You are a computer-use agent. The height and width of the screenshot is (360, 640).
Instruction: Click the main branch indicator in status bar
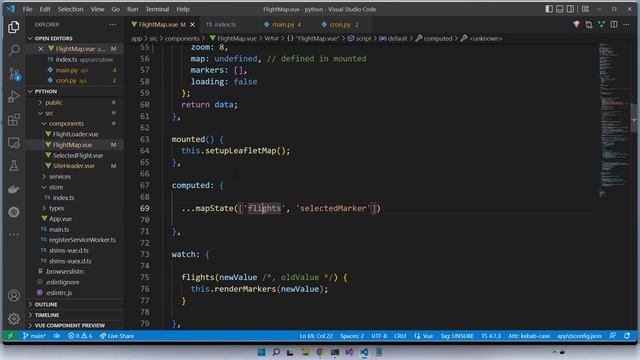click(34, 336)
